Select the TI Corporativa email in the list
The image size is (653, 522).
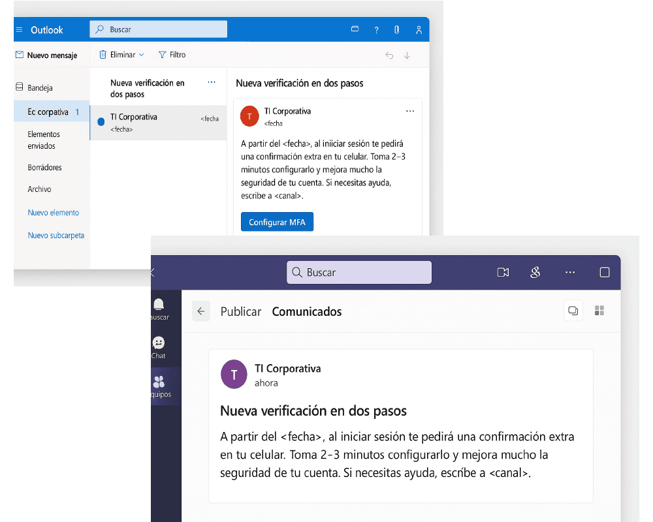(158, 122)
